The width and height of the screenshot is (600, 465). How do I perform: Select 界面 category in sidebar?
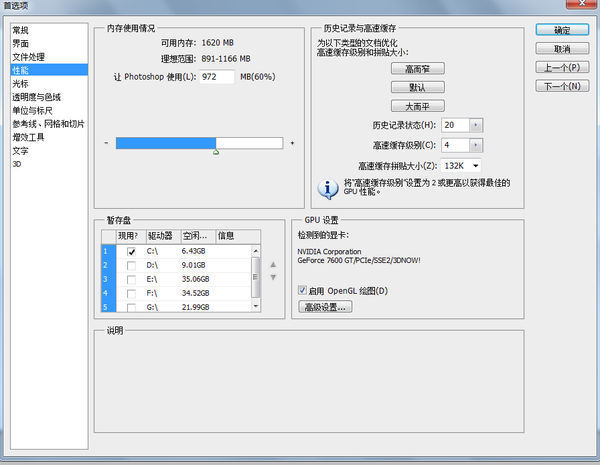(49, 44)
